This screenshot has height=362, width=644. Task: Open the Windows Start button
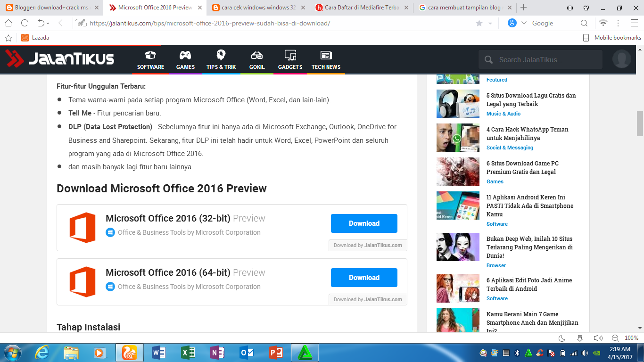click(x=12, y=353)
